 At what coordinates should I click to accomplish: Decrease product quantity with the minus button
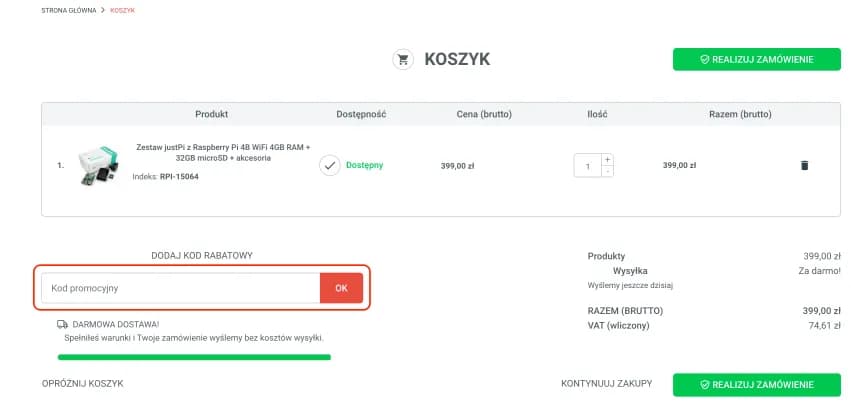pos(607,172)
